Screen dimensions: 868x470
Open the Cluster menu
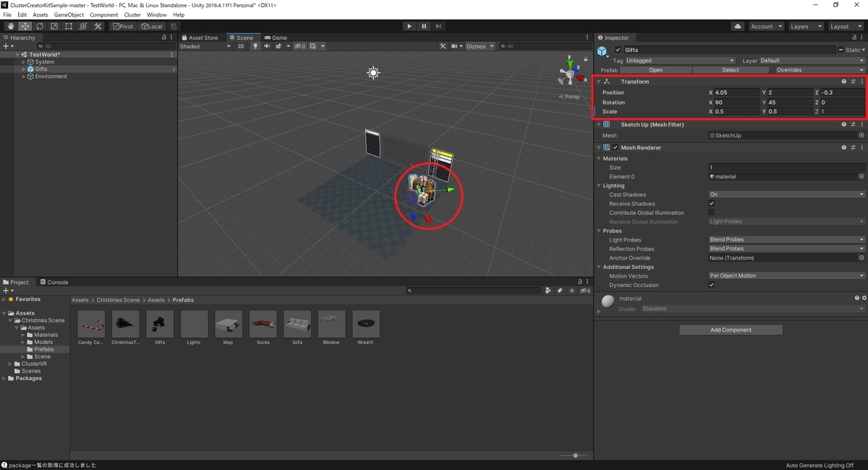(x=132, y=14)
